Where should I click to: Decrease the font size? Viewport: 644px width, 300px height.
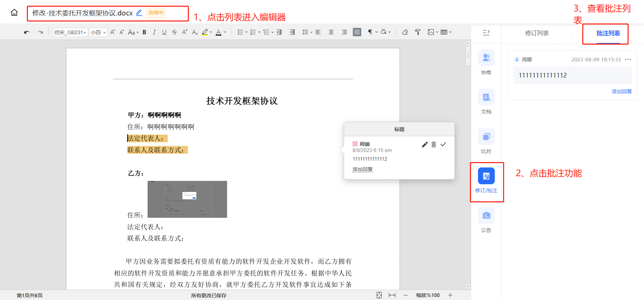coord(122,32)
